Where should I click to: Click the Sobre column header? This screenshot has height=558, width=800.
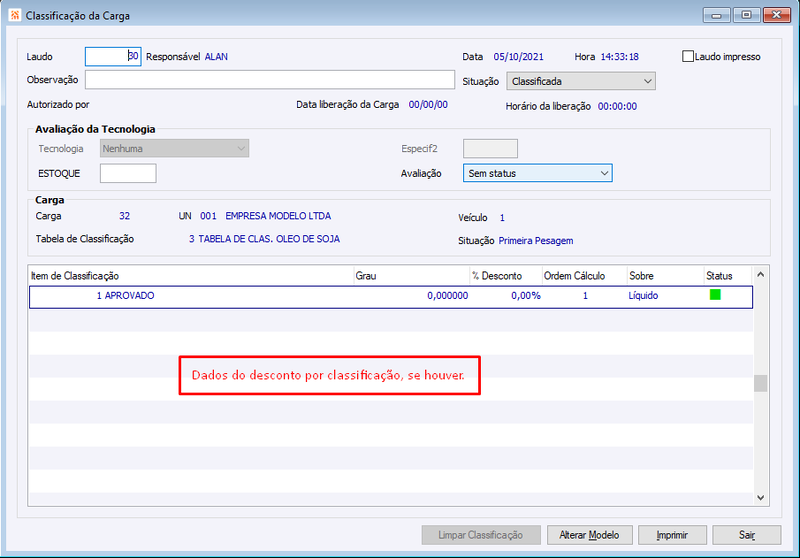pos(665,276)
